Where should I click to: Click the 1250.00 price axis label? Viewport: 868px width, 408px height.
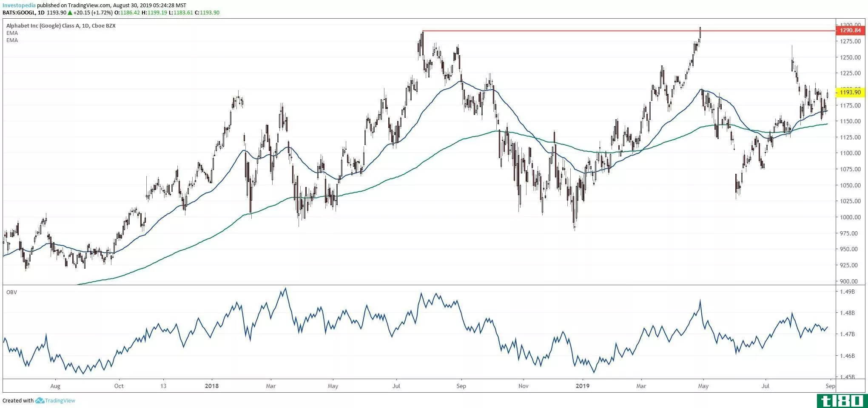point(851,57)
